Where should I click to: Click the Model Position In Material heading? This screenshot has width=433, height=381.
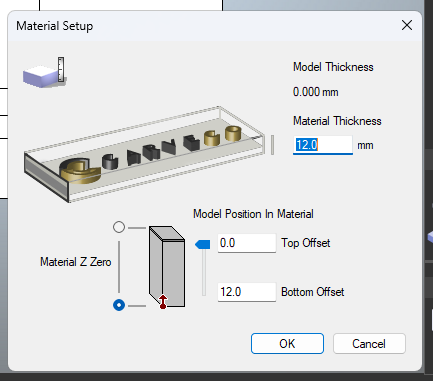[253, 214]
